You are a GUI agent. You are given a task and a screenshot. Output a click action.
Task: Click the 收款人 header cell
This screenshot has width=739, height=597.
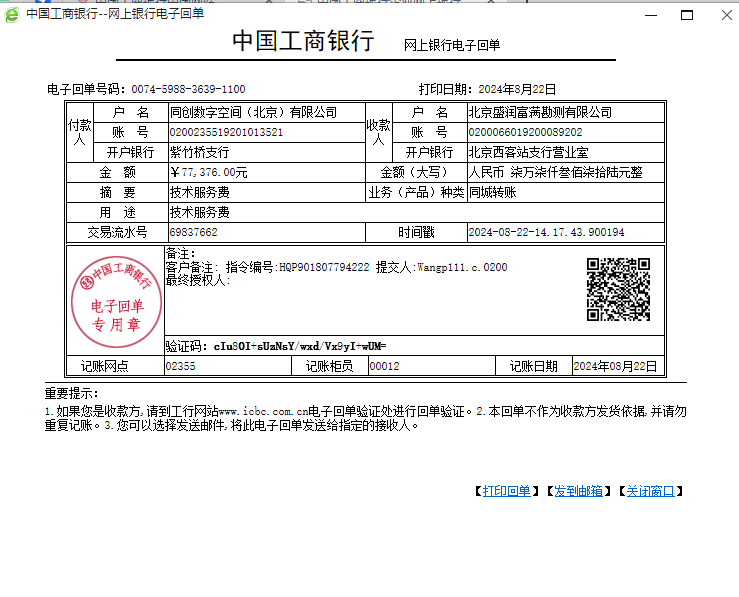pyautogui.click(x=378, y=132)
